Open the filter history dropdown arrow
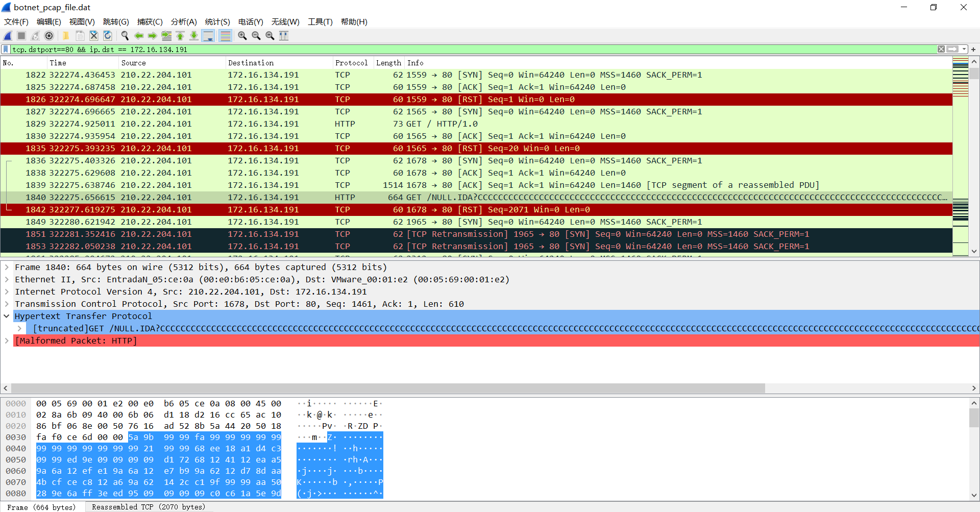The height and width of the screenshot is (512, 980). (x=964, y=50)
